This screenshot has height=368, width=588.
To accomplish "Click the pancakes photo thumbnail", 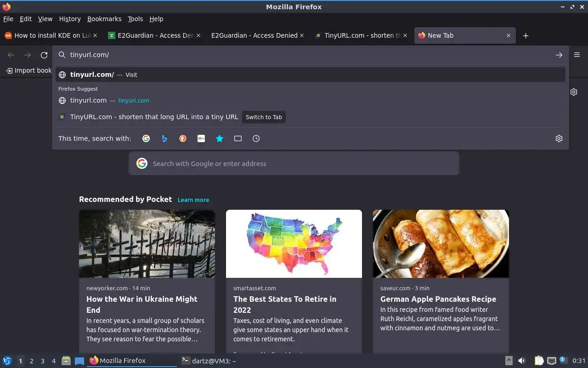I will 441,244.
